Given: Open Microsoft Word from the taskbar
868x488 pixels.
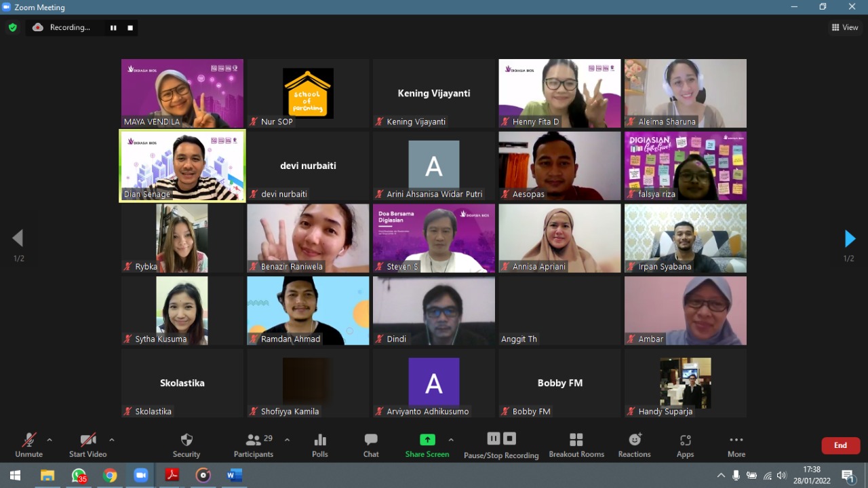Looking at the screenshot, I should [235, 475].
